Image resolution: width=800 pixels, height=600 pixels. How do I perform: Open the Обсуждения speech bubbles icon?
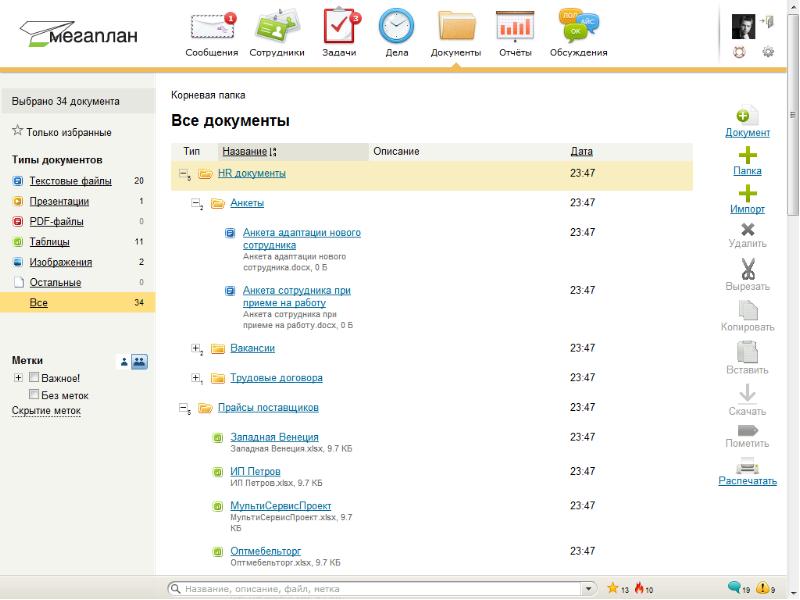[x=578, y=26]
